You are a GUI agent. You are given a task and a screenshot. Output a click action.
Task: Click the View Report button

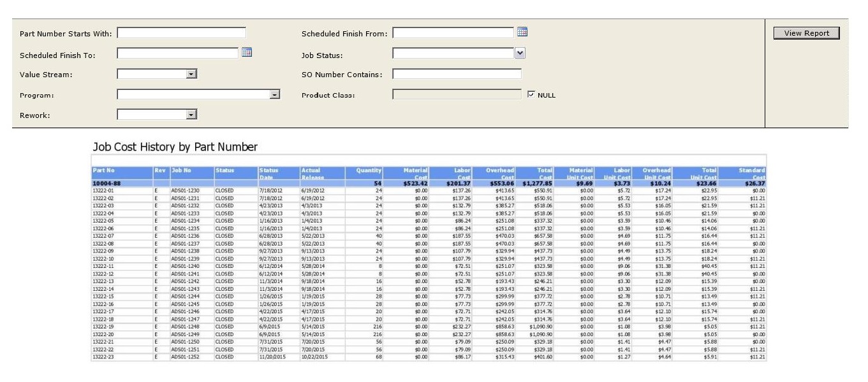tap(807, 33)
